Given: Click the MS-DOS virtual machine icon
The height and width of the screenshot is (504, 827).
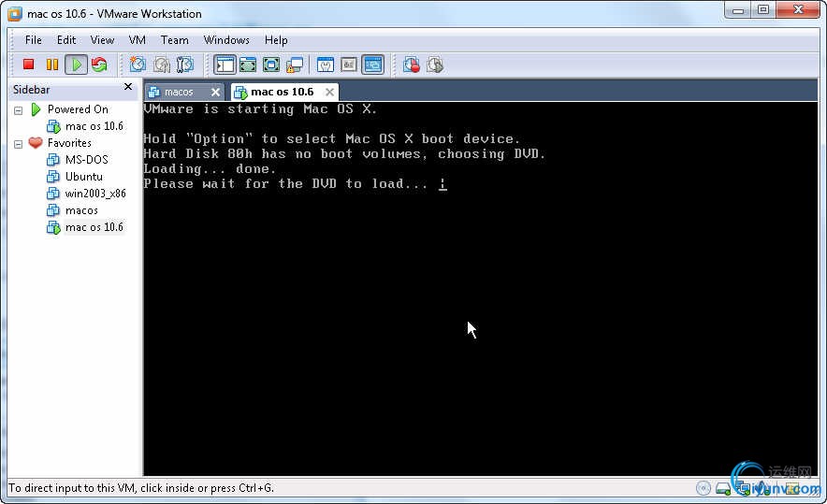Looking at the screenshot, I should click(53, 160).
